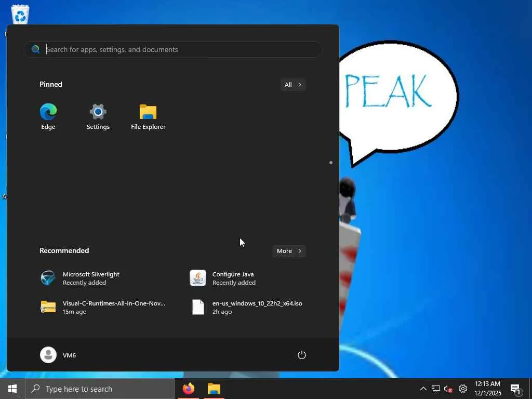Viewport: 532px width, 399px height.
Task: Launch File Explorer from pinned apps
Action: click(148, 116)
